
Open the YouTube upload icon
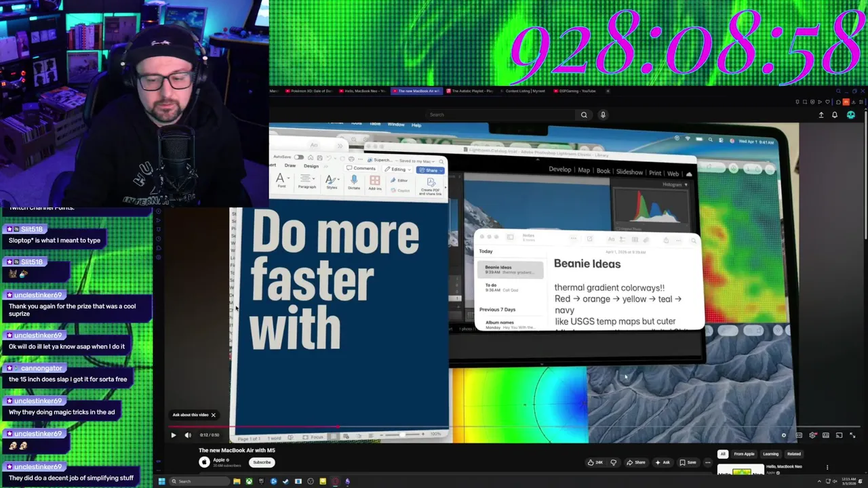coord(821,115)
